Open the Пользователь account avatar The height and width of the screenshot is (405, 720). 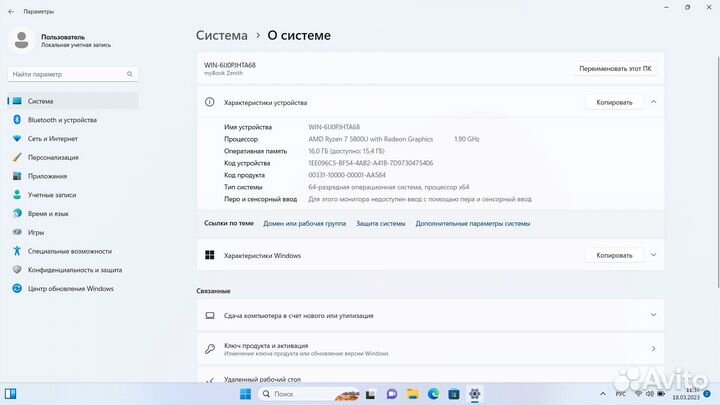coord(21,40)
